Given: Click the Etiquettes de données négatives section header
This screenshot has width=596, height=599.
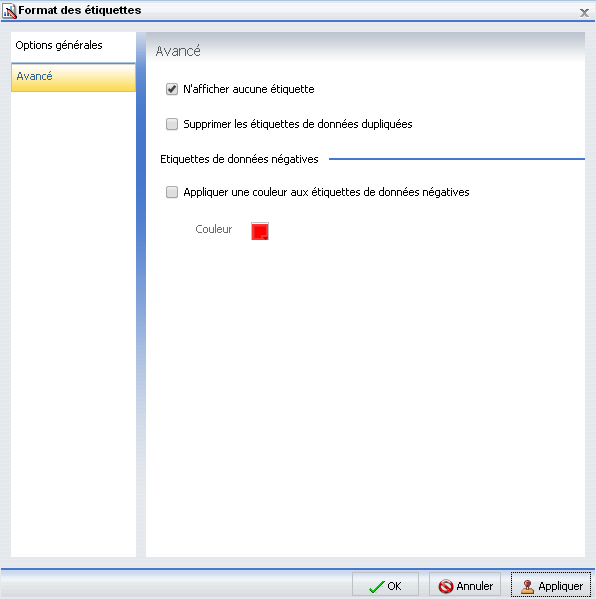Looking at the screenshot, I should [x=239, y=159].
